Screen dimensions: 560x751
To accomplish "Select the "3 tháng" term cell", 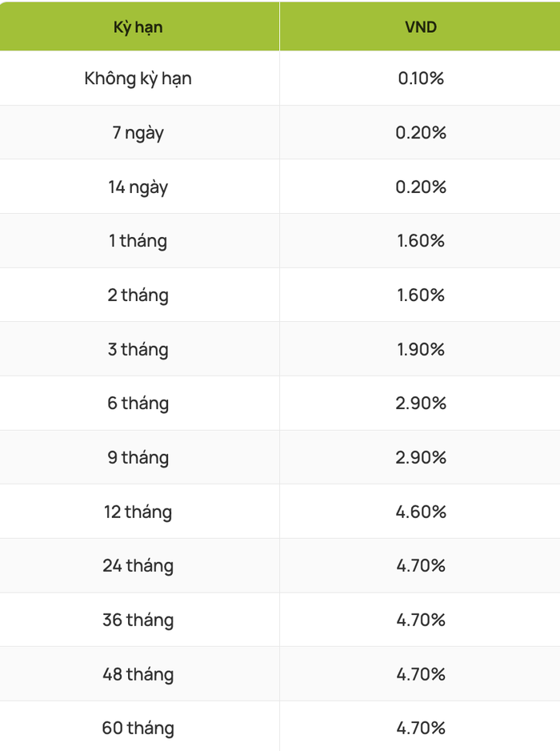I will click(x=138, y=349).
